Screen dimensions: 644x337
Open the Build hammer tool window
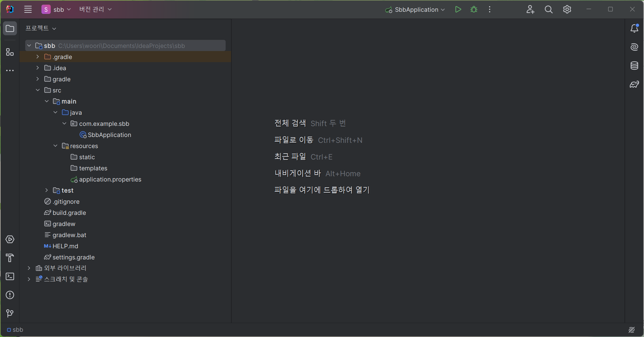(10, 258)
